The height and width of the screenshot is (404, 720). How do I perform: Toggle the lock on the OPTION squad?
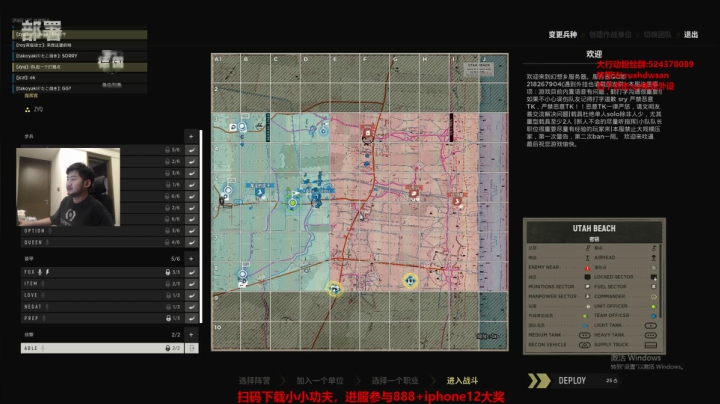168,230
